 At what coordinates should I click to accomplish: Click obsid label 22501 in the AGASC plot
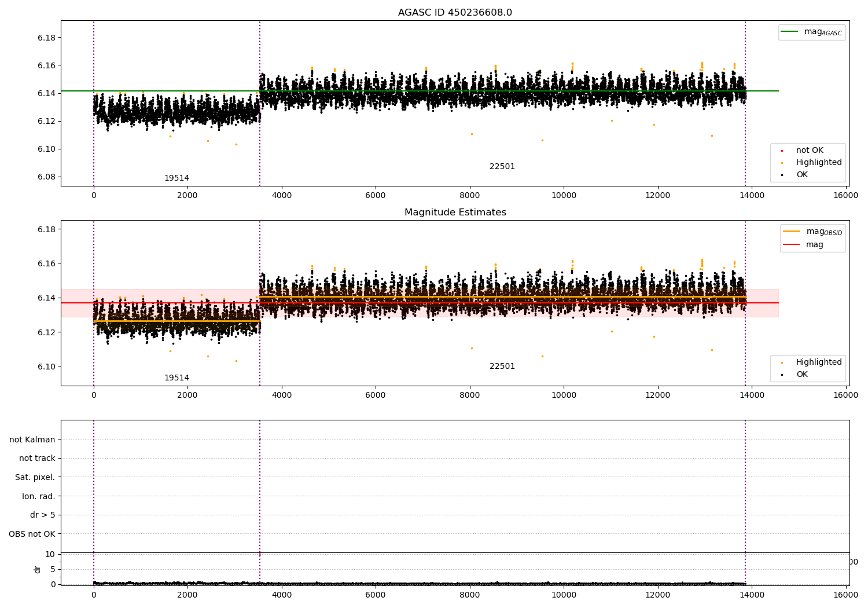(502, 167)
